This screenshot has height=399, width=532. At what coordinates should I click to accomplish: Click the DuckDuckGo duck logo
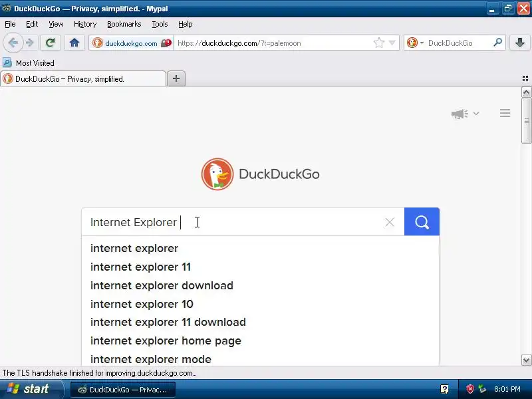(217, 174)
